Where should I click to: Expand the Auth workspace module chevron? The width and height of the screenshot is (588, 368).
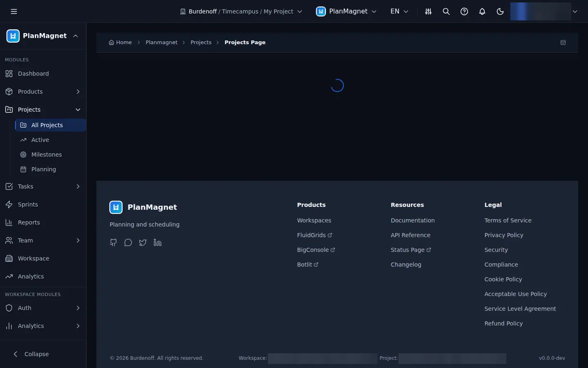click(x=78, y=308)
